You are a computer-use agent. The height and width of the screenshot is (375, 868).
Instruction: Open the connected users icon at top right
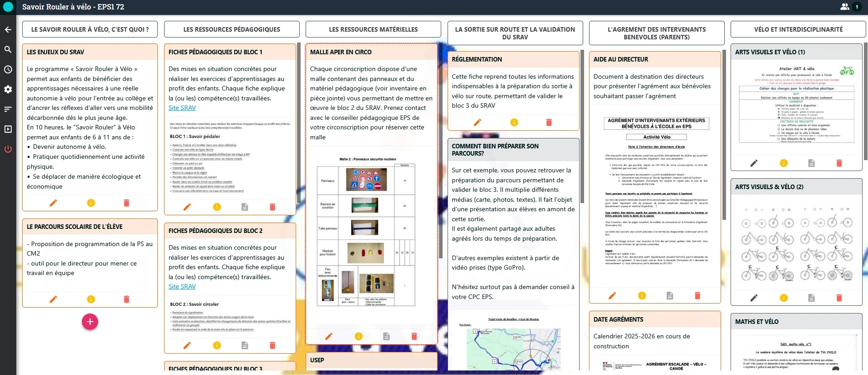(x=844, y=7)
